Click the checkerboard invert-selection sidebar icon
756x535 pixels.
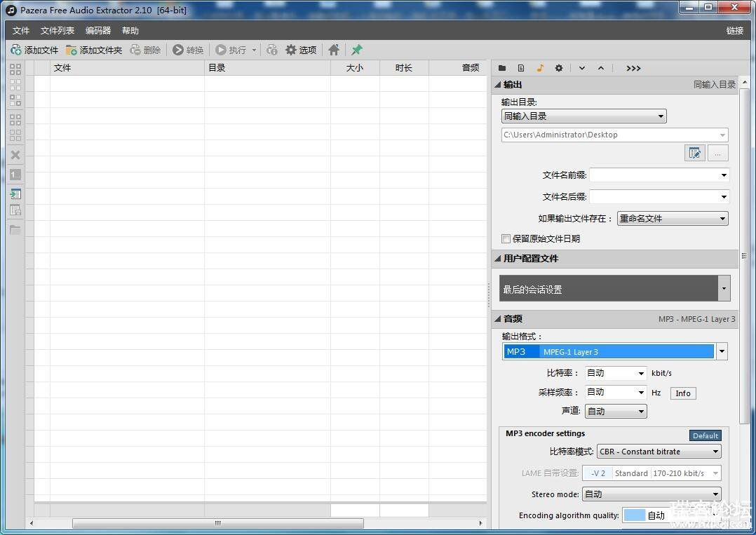(x=15, y=100)
